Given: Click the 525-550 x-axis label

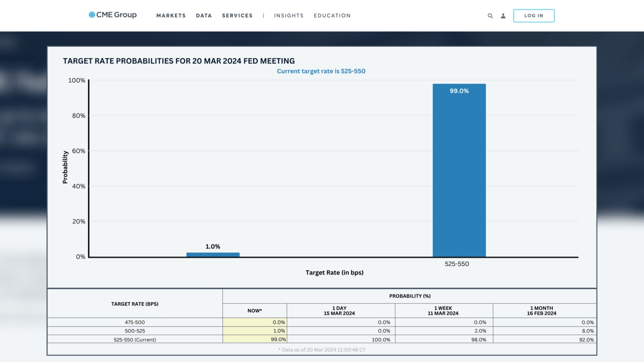Looking at the screenshot, I should click(457, 264).
